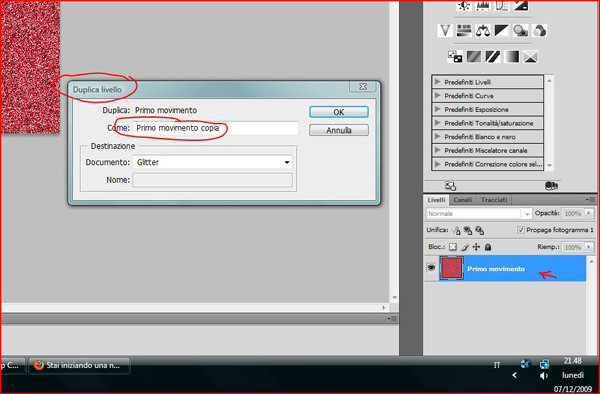Add a Vibrance adjustment (triangle icon)
Viewport: 600px width, 394px height.
click(445, 31)
